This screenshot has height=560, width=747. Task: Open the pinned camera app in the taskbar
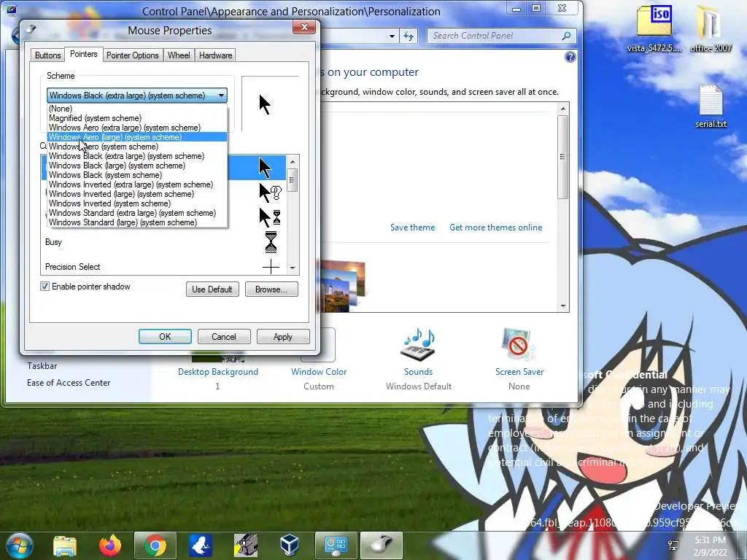245,545
